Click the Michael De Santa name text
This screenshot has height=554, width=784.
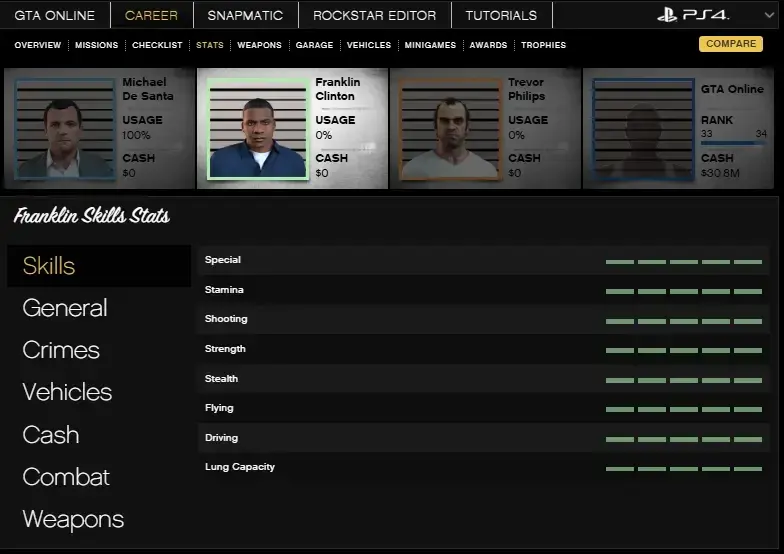click(x=148, y=89)
